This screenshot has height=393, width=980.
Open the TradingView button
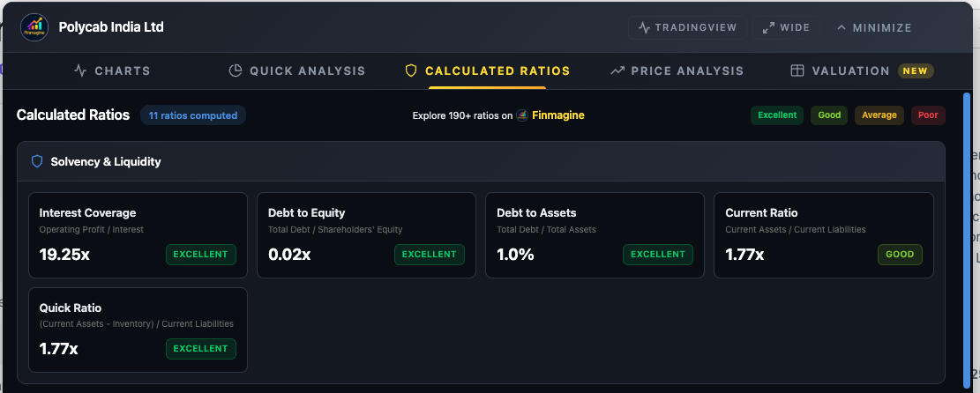pyautogui.click(x=687, y=27)
